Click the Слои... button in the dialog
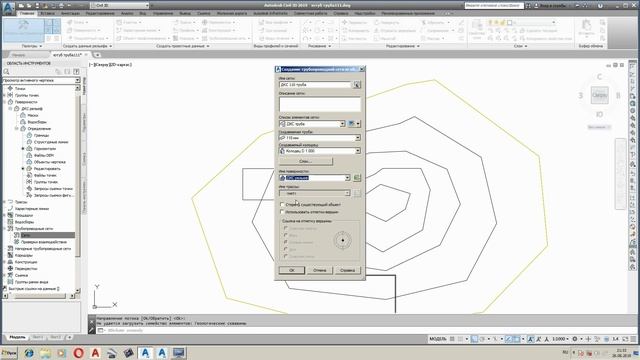The height and width of the screenshot is (360, 640). pyautogui.click(x=306, y=161)
